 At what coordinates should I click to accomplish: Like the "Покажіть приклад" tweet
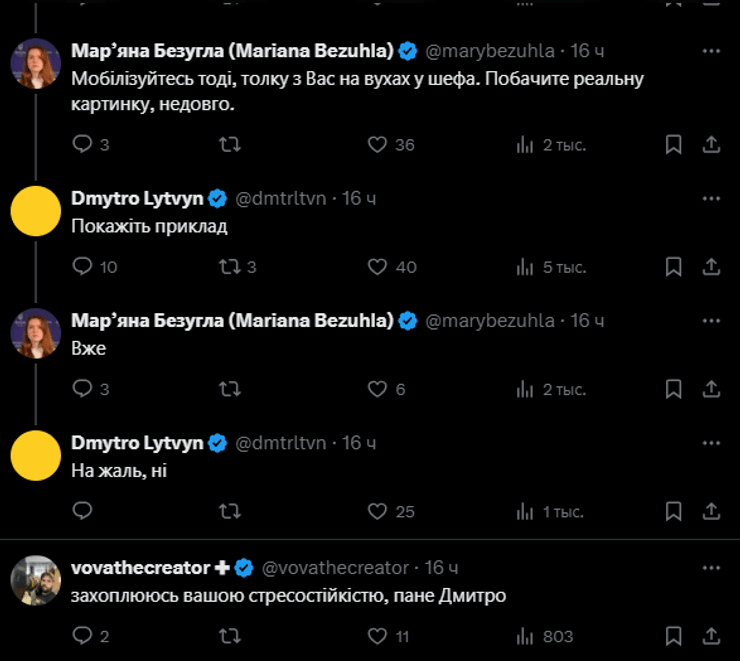pyautogui.click(x=377, y=267)
